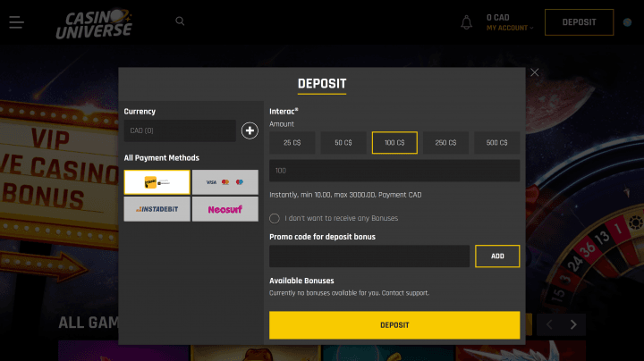
Task: Click the '0 CAD' balance text
Action: point(498,18)
